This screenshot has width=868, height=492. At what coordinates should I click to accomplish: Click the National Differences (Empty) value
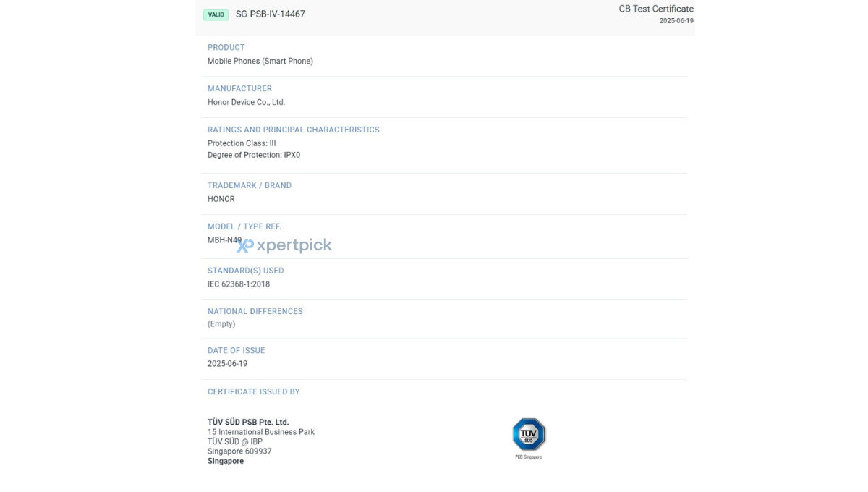[x=221, y=324]
